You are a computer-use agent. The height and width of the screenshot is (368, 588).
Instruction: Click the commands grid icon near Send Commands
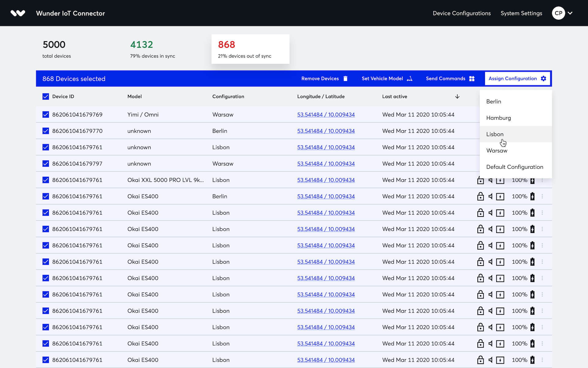pos(471,79)
